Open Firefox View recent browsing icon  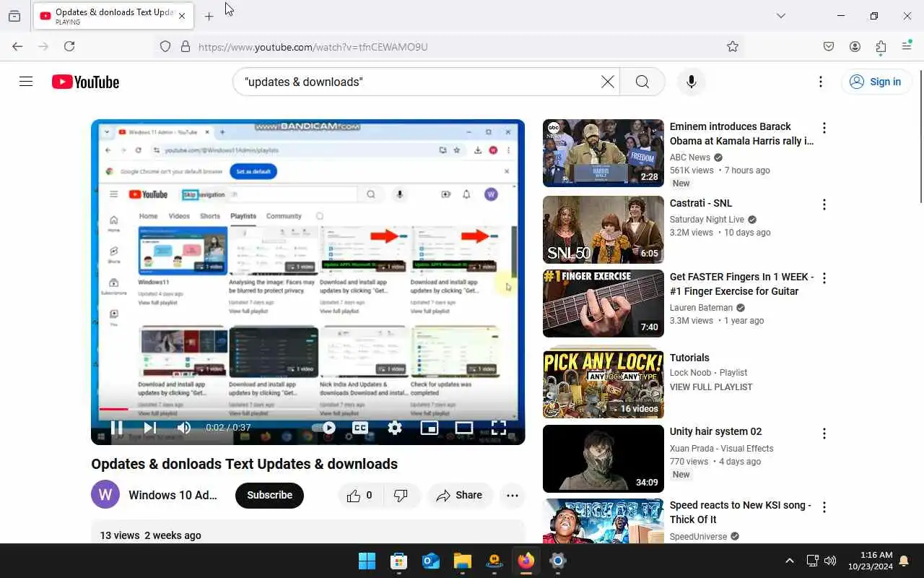[x=14, y=16]
